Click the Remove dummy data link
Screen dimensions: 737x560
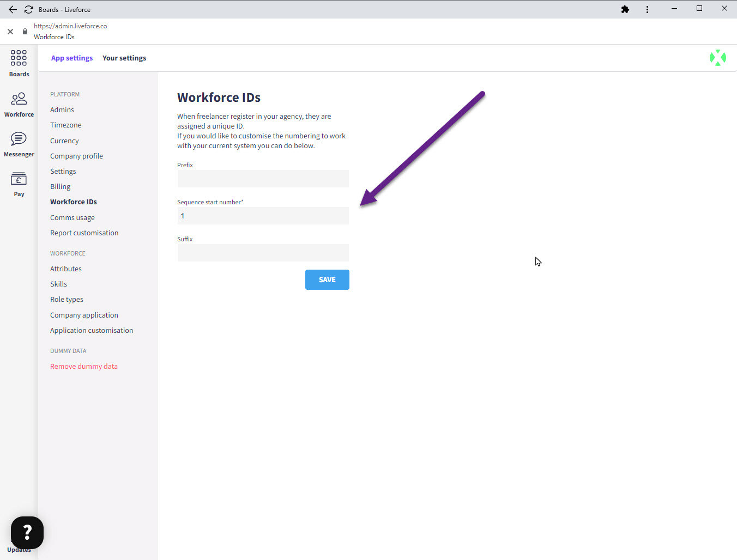(84, 367)
